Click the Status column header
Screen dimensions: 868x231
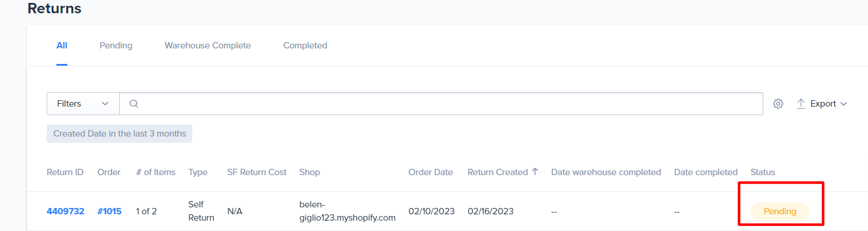[x=763, y=172]
